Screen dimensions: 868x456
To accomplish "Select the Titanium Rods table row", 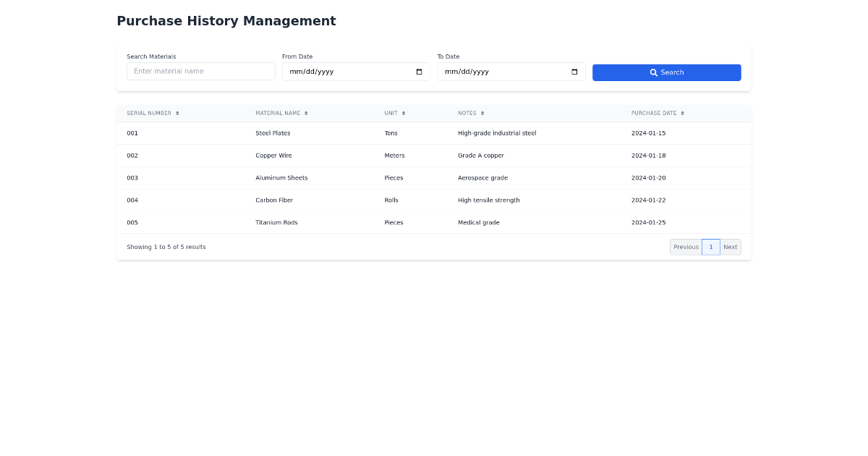I will pos(434,222).
